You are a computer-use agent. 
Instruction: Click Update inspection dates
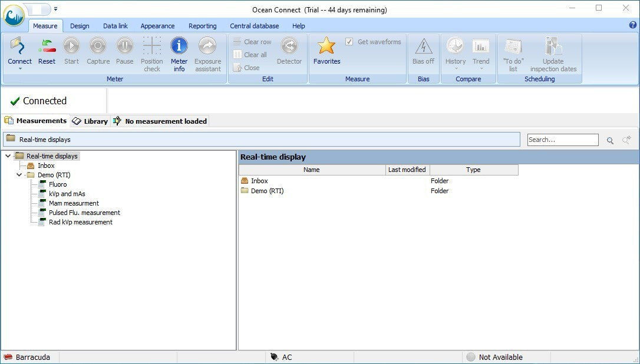[x=553, y=54]
